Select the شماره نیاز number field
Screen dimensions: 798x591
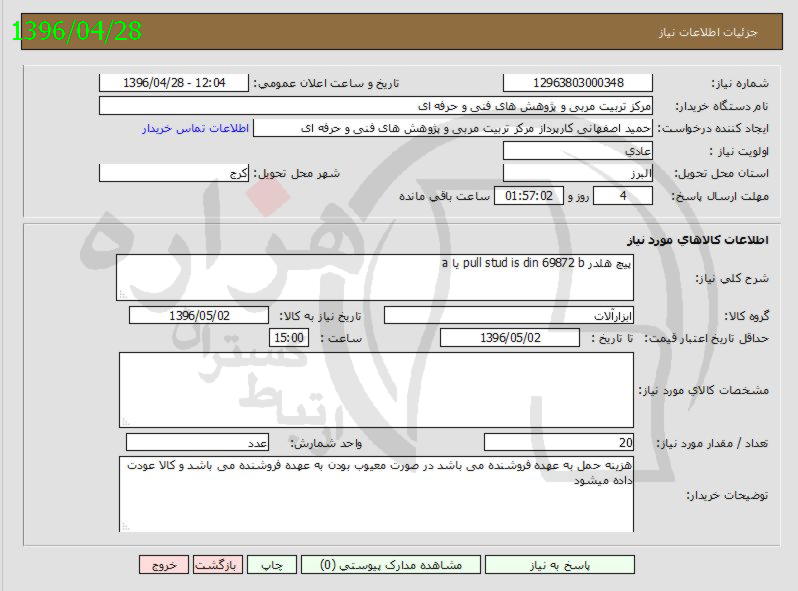click(577, 83)
